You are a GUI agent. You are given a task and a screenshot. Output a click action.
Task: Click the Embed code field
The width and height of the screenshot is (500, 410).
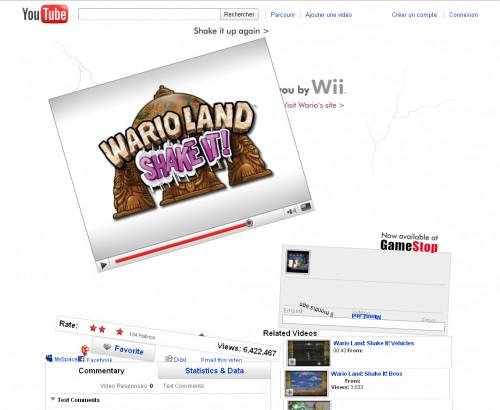pos(363,324)
